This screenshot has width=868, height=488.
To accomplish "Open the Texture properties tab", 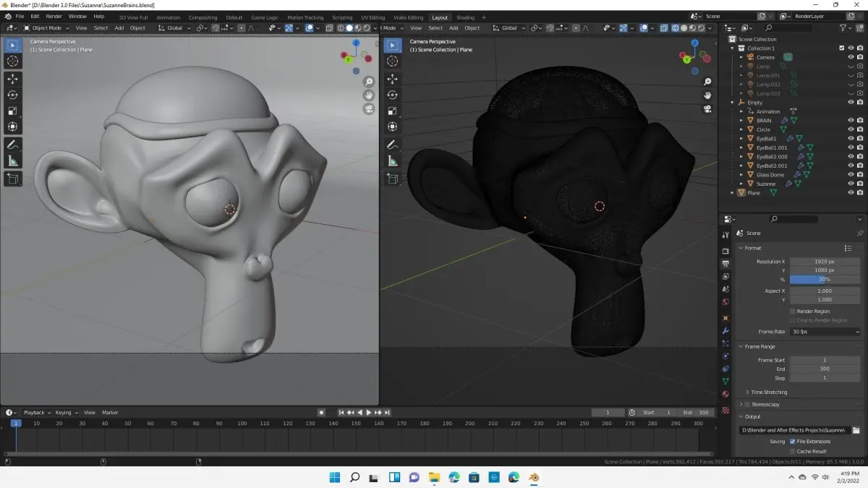I will [726, 410].
